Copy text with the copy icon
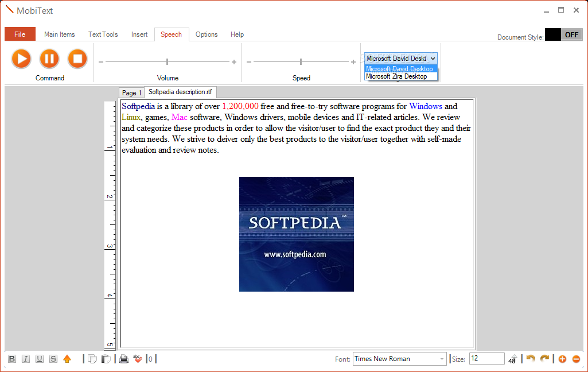The width and height of the screenshot is (588, 372). click(92, 359)
